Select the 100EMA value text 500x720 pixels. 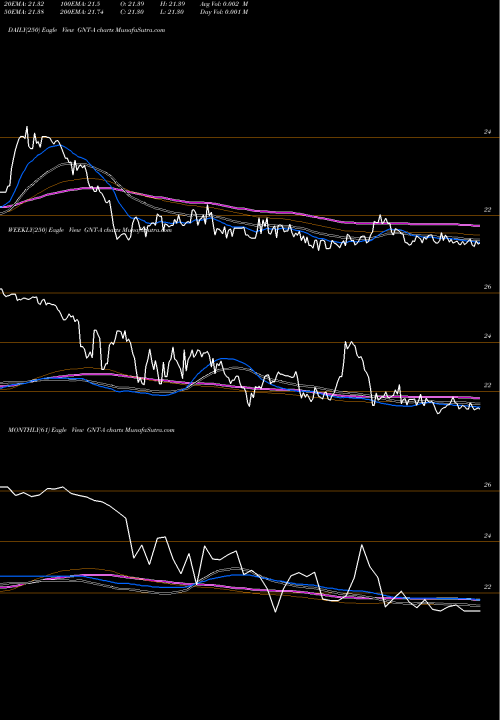(80, 4)
